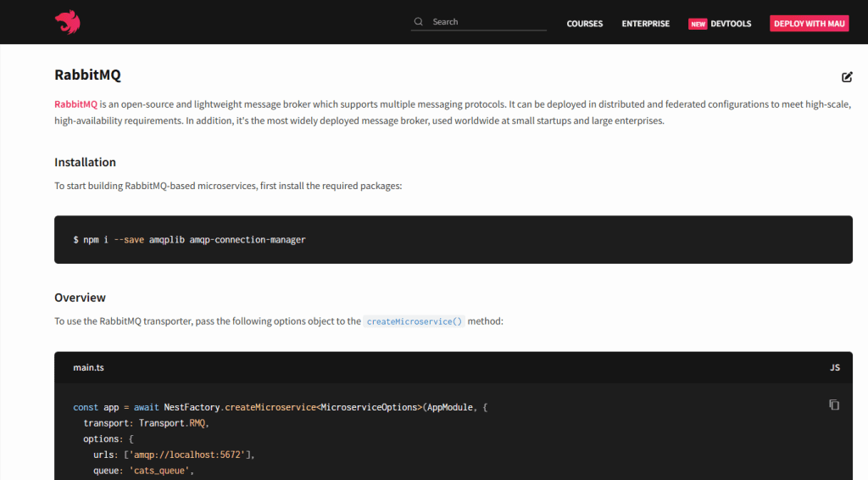This screenshot has height=480, width=868.
Task: Open the COURSES menu item
Action: (x=585, y=24)
